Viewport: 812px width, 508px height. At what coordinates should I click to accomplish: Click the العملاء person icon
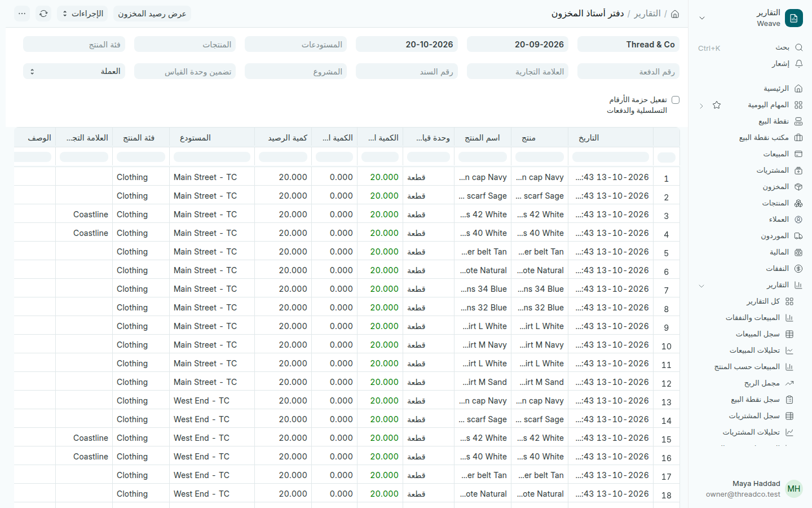coord(798,220)
